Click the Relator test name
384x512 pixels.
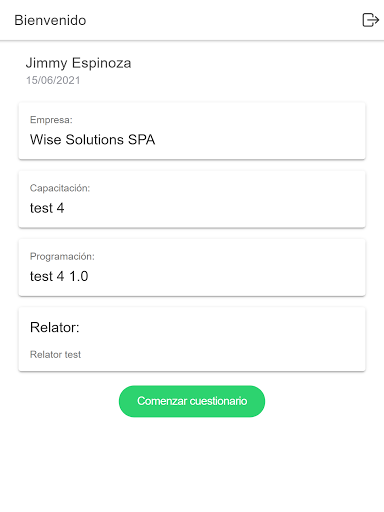(x=55, y=354)
